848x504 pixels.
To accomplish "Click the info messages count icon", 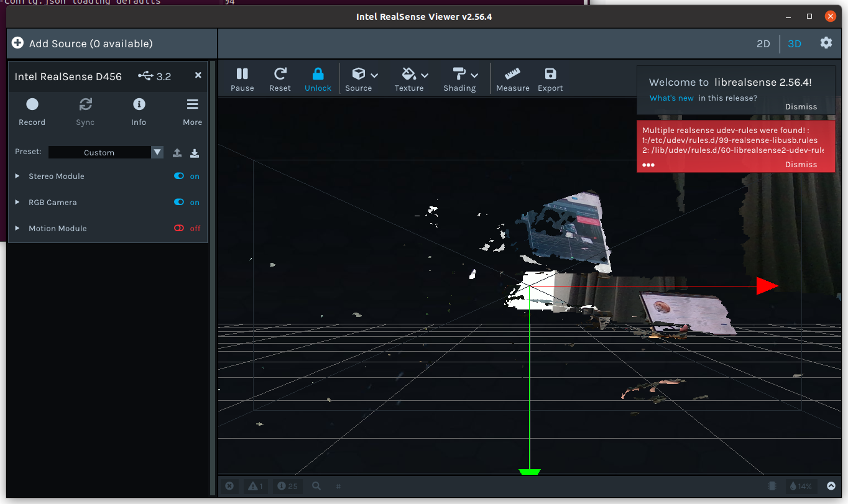I will 288,486.
